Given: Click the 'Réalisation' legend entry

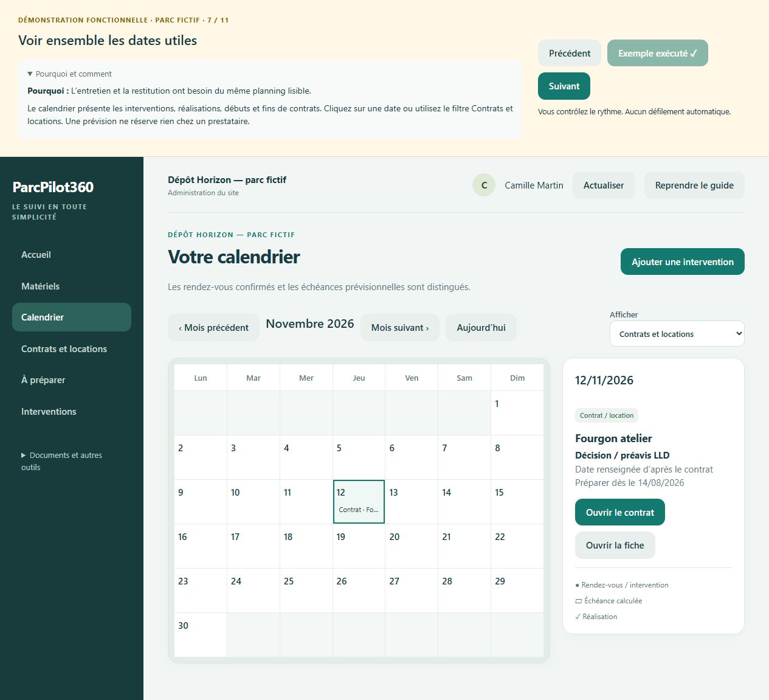Looking at the screenshot, I should (x=596, y=617).
